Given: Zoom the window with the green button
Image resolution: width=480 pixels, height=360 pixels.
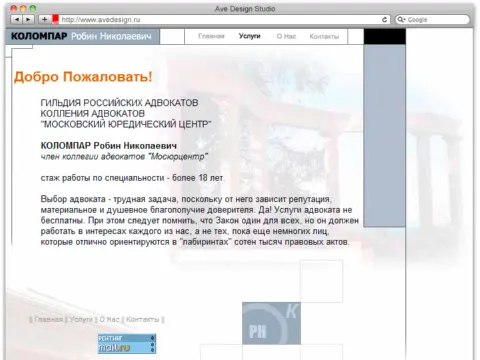Looking at the screenshot, I should (x=33, y=9).
